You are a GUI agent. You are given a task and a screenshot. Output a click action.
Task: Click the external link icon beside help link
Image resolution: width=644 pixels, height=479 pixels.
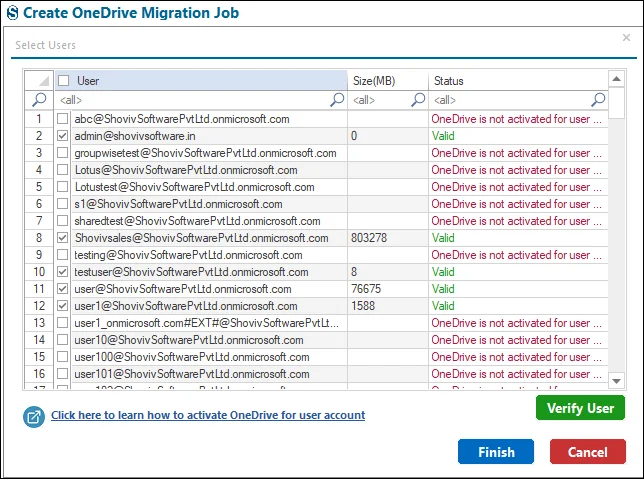point(34,417)
